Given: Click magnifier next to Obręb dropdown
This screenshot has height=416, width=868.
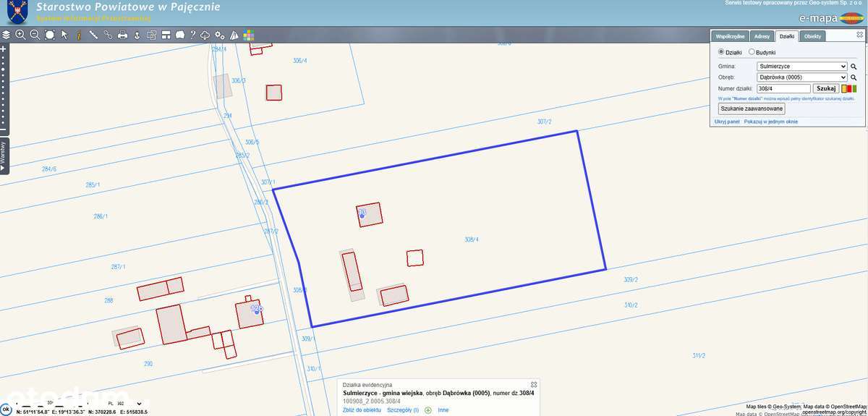Looking at the screenshot, I should click(854, 77).
